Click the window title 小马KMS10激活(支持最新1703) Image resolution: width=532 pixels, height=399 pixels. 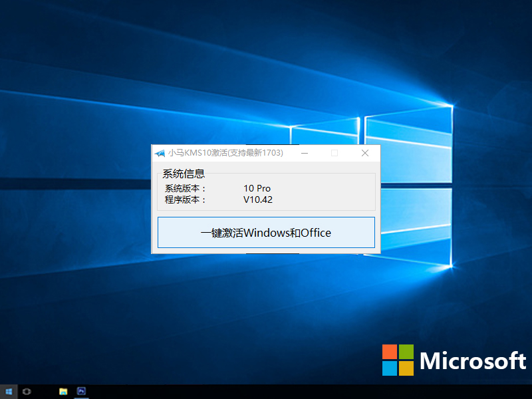point(225,153)
